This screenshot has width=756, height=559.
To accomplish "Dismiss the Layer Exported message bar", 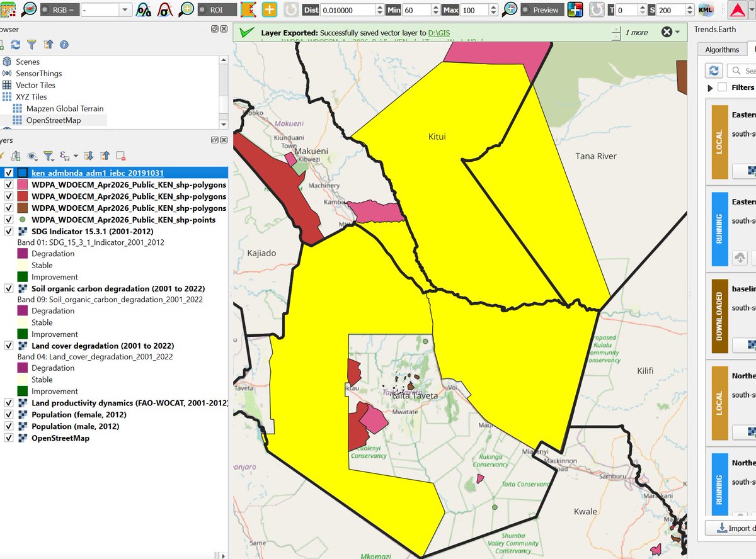I will [667, 32].
